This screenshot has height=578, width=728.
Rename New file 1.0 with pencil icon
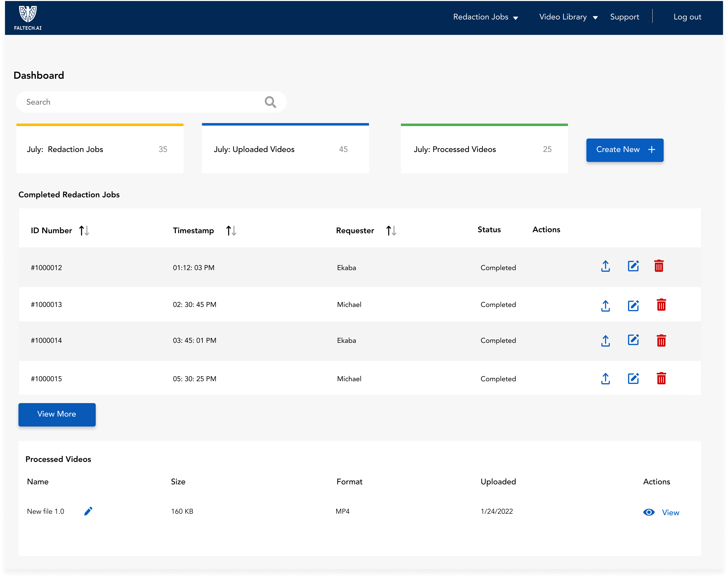(88, 511)
